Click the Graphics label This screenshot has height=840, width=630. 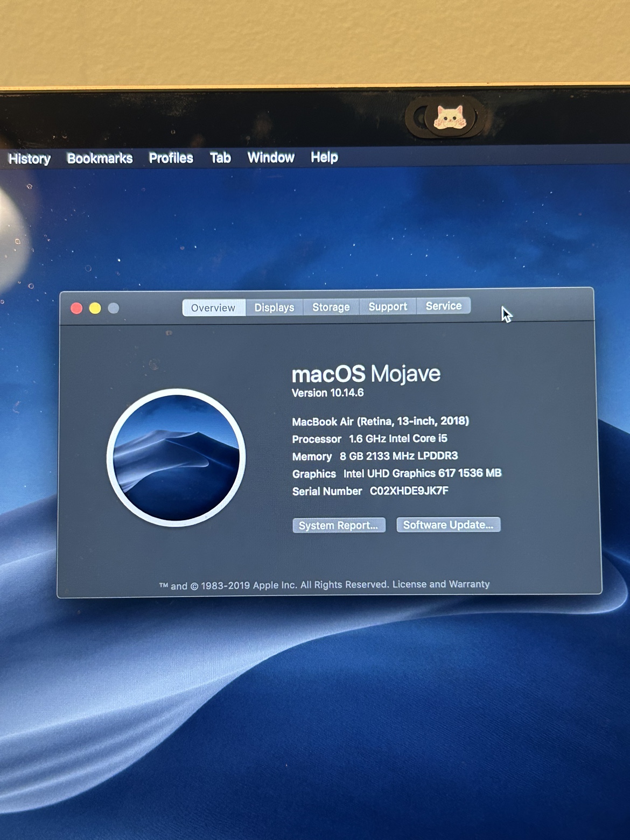(314, 474)
